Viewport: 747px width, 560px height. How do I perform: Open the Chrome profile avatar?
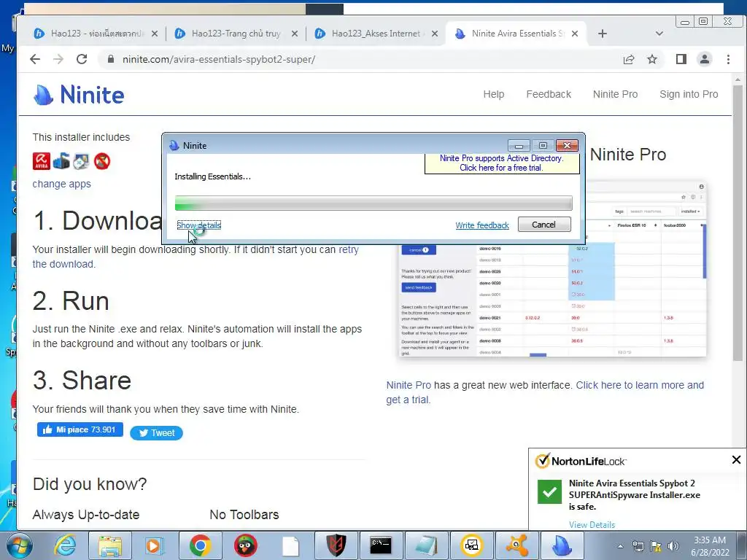[705, 59]
